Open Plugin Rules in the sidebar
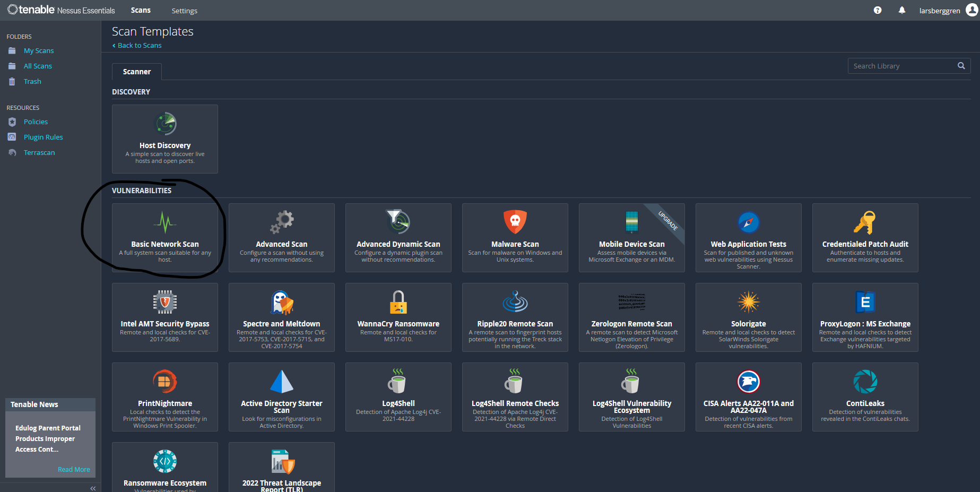 coord(42,137)
